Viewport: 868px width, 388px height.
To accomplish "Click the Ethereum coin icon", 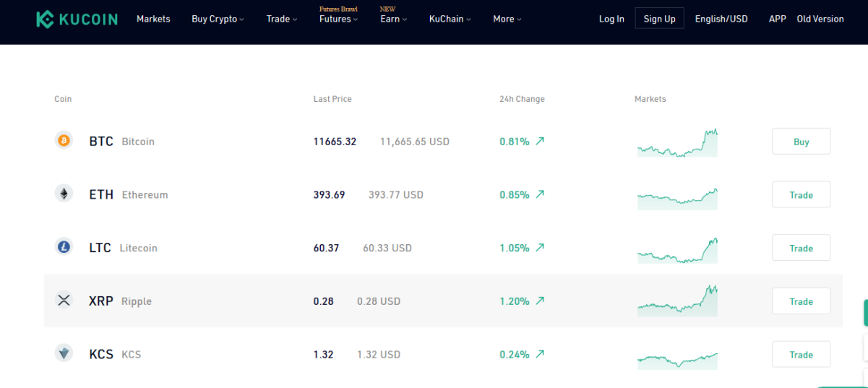I will click(x=64, y=194).
